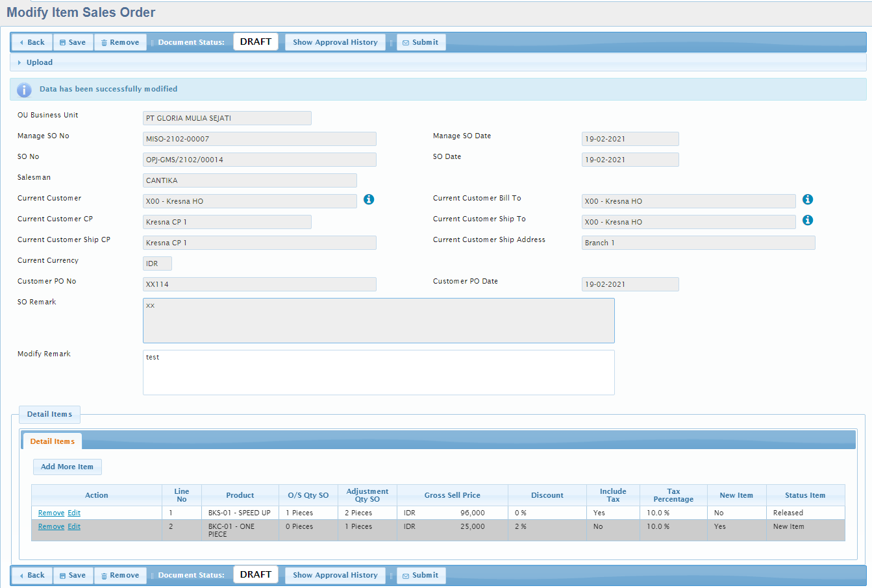Click the BKS-01 - SPEED UP product cell

click(x=240, y=513)
